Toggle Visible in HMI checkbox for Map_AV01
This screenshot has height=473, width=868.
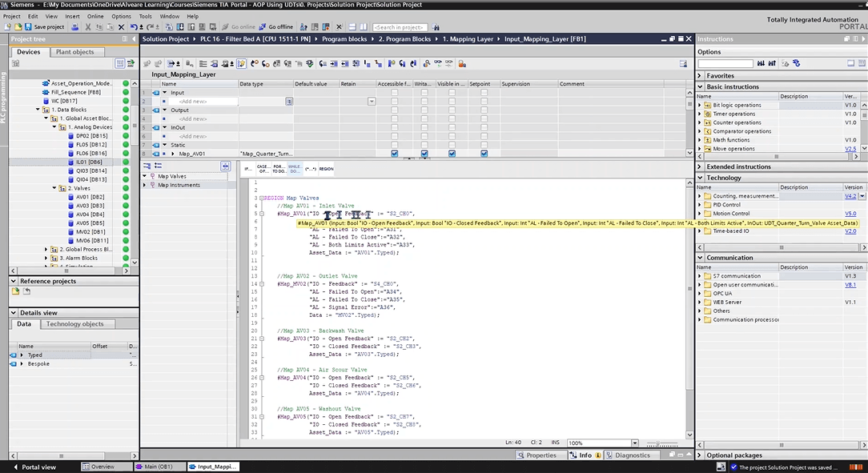(452, 154)
